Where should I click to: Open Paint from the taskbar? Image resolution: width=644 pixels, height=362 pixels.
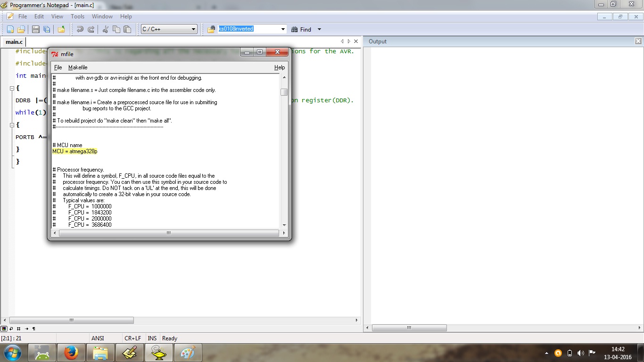(188, 353)
